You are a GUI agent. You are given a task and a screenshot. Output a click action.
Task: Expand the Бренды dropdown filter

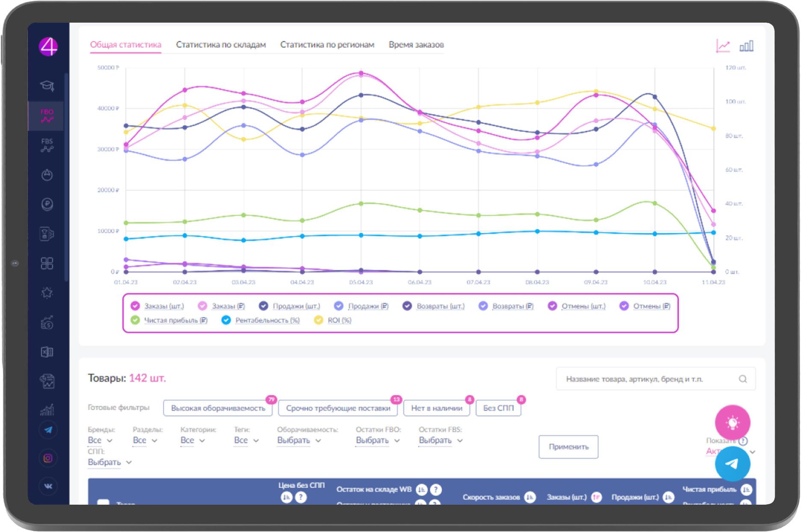(x=100, y=441)
